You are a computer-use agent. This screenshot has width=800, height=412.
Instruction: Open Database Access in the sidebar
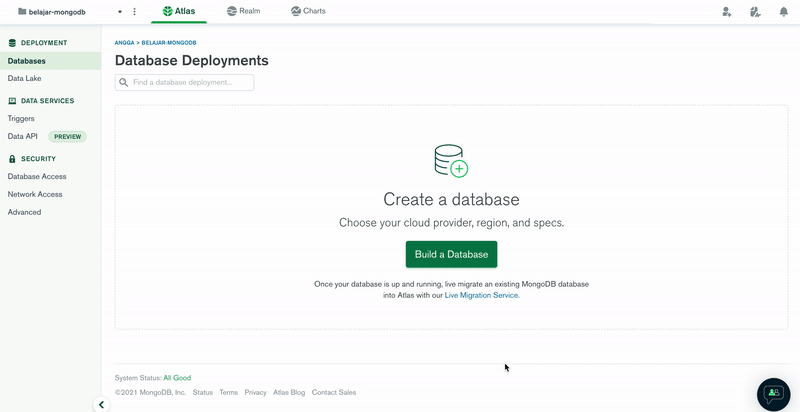point(37,176)
